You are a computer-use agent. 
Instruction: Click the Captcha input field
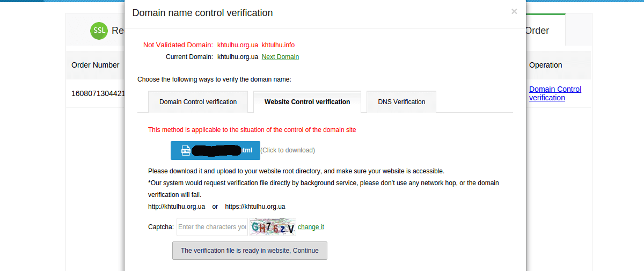click(212, 227)
